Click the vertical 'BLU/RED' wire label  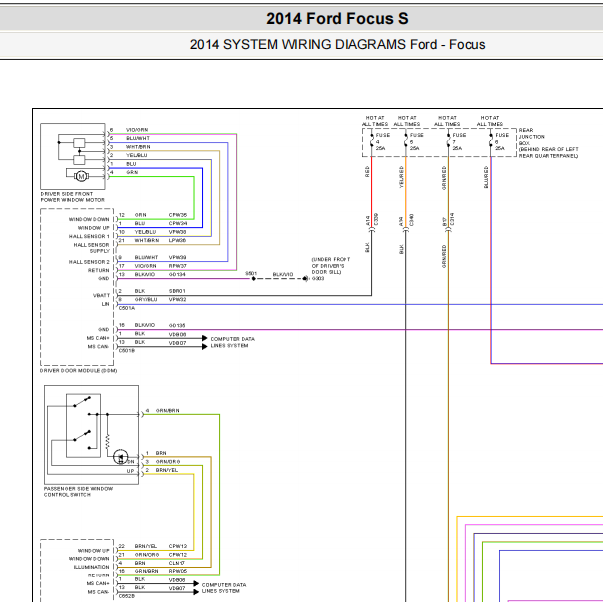pos(486,177)
